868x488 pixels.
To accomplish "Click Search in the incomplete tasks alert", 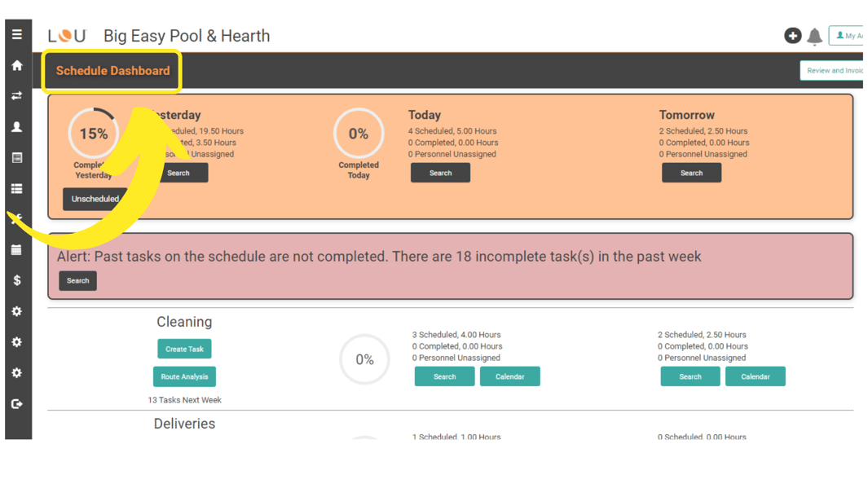I will coord(78,280).
